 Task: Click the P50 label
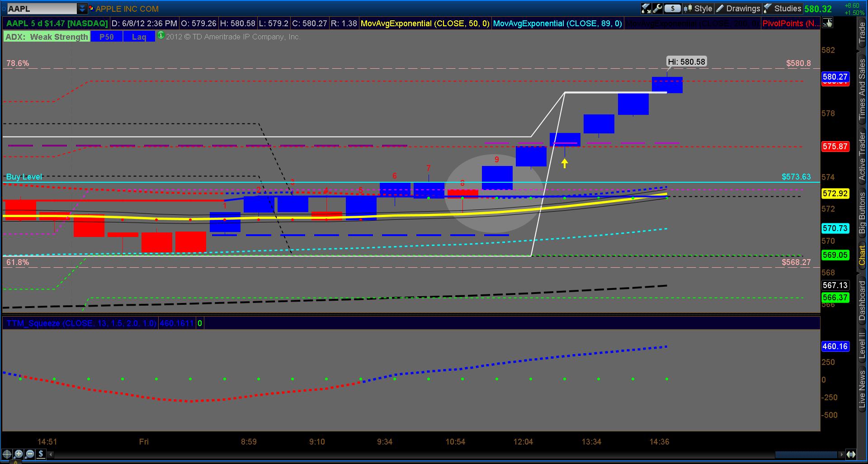(106, 37)
